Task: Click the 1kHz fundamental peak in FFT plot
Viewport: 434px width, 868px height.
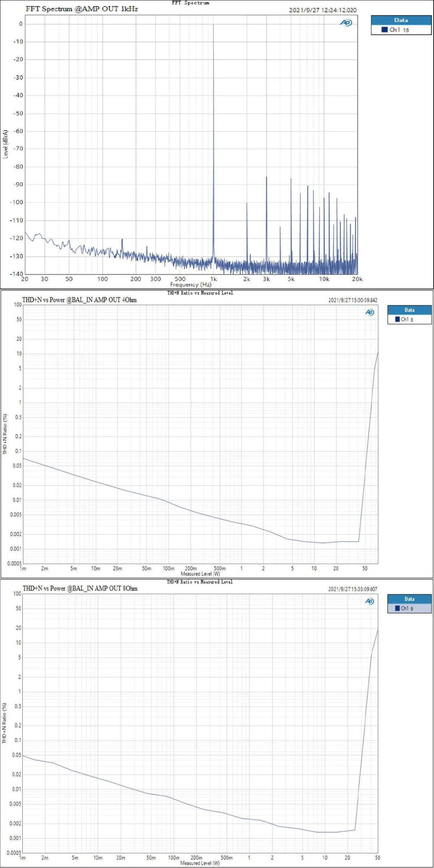Action: click(213, 141)
